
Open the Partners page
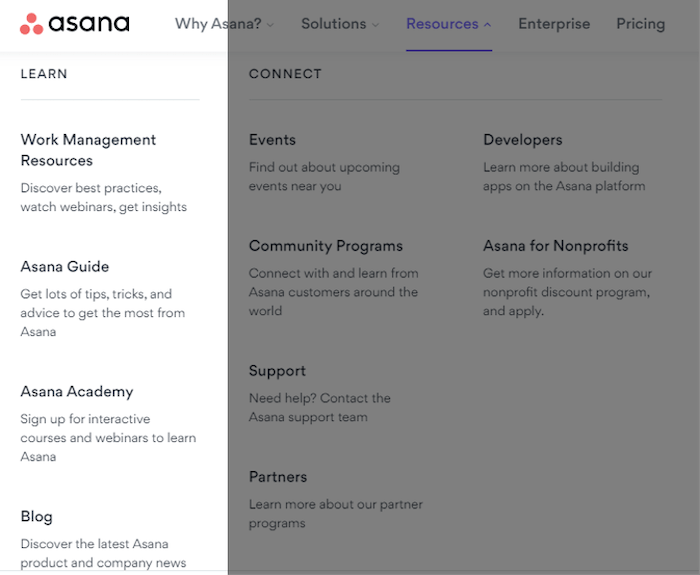click(278, 477)
